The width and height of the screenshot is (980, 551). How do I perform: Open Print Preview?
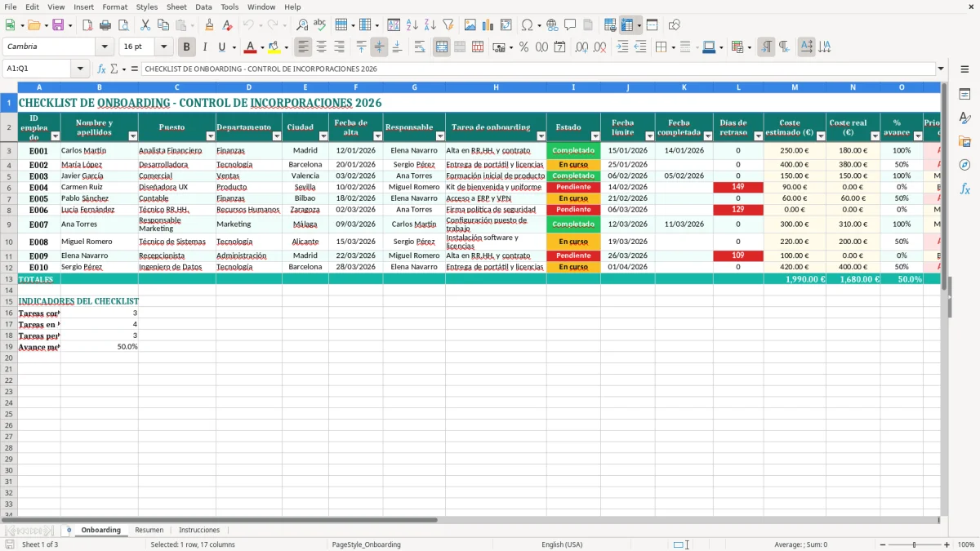123,25
